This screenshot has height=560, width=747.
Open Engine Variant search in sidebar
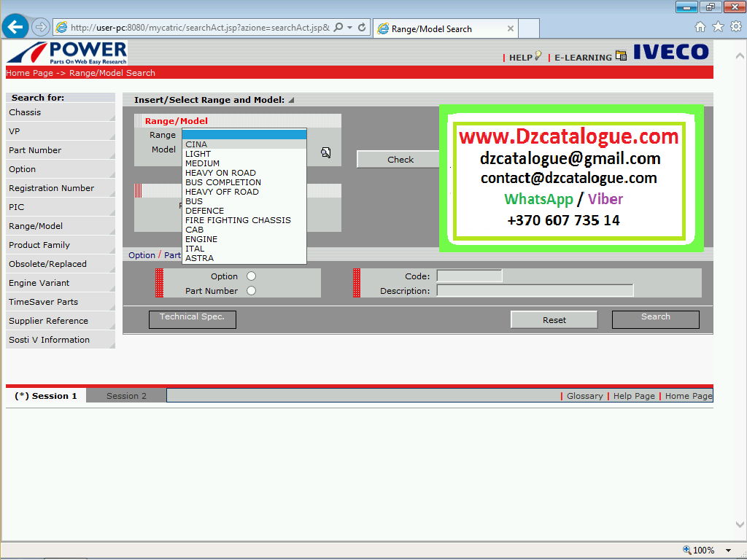61,283
